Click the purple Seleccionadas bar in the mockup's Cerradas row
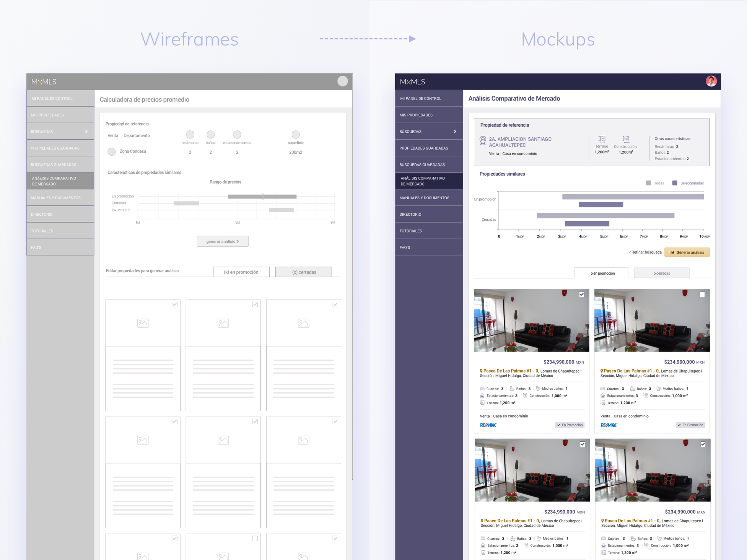This screenshot has width=747, height=560. 587,224
